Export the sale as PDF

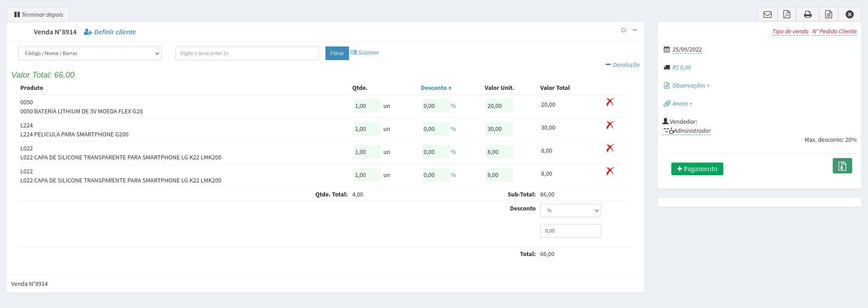click(787, 14)
